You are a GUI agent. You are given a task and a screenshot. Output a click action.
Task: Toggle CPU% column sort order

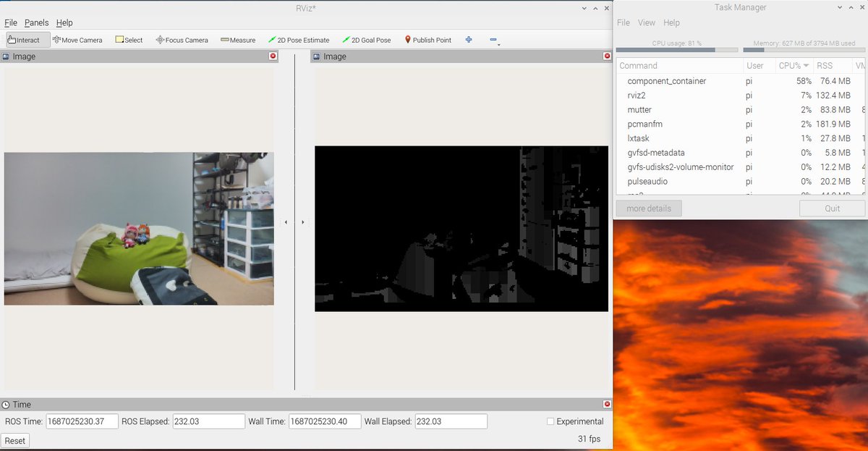pos(793,65)
